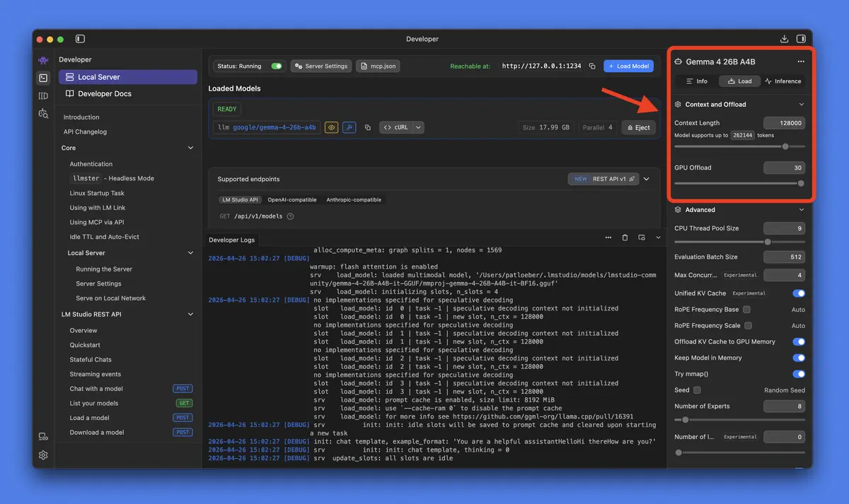Viewport: 849px width, 504px height.
Task: Open the mcp.json button
Action: click(378, 66)
